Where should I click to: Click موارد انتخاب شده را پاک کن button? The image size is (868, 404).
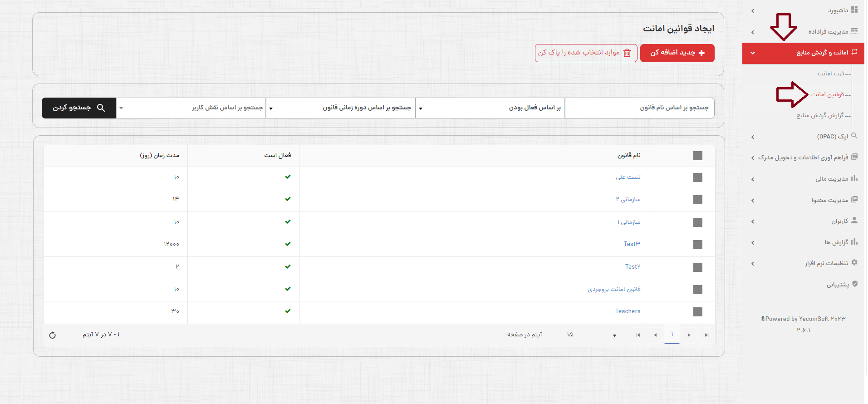coord(586,53)
